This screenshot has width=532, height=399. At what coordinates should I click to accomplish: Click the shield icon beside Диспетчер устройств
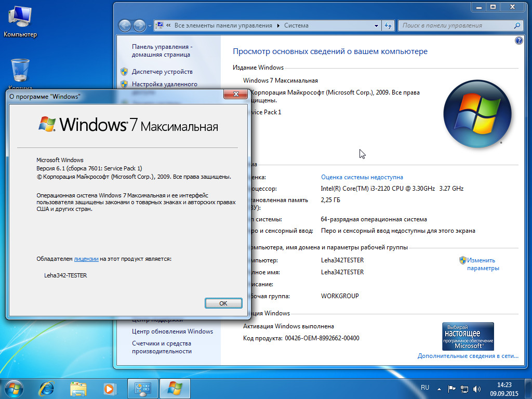(124, 72)
